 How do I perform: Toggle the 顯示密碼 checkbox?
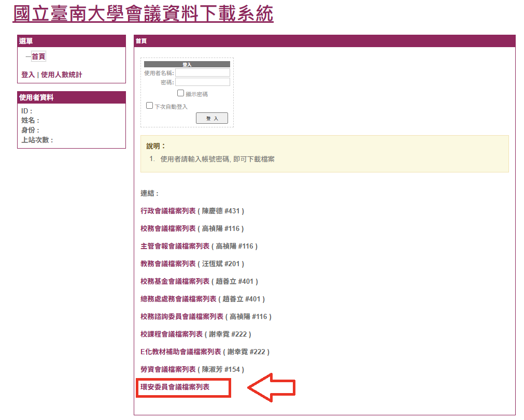[x=180, y=93]
